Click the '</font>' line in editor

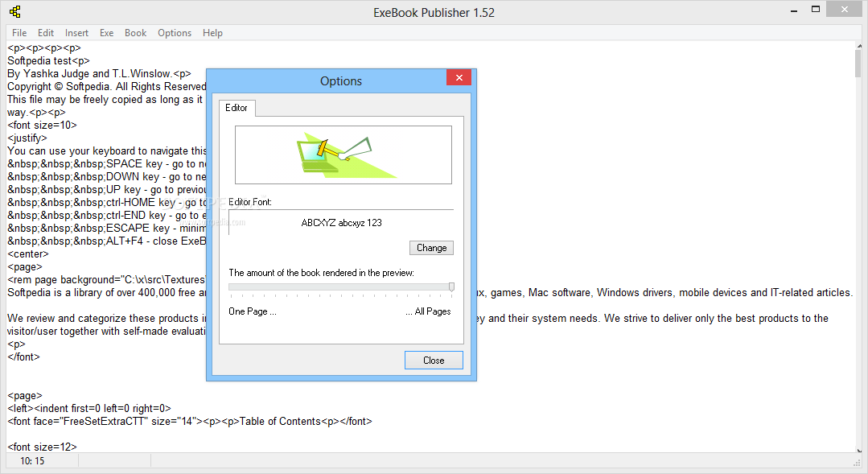(24, 357)
